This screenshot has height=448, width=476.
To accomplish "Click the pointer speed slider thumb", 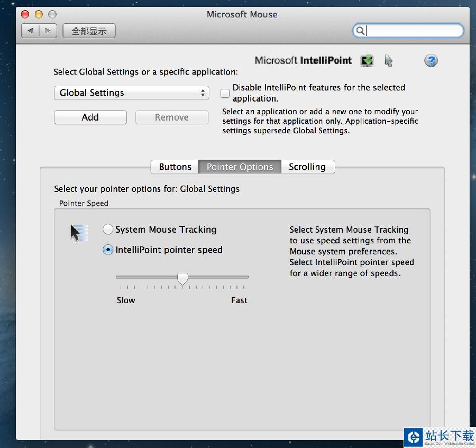I will [x=182, y=278].
